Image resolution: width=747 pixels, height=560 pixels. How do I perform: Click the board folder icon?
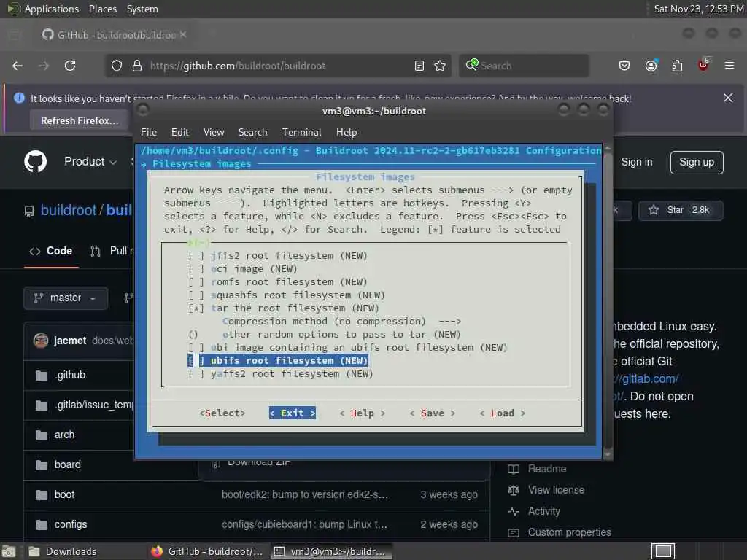pyautogui.click(x=42, y=465)
